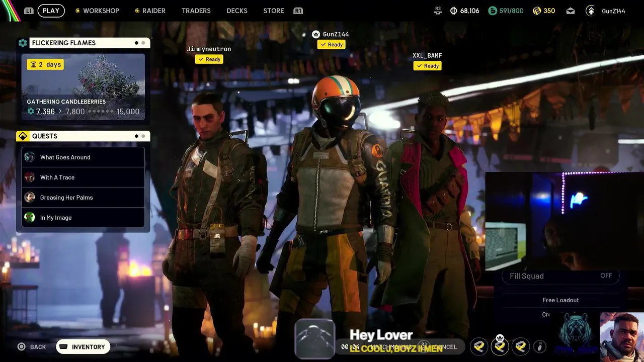Click the Jimmyneutron player name

tap(209, 49)
